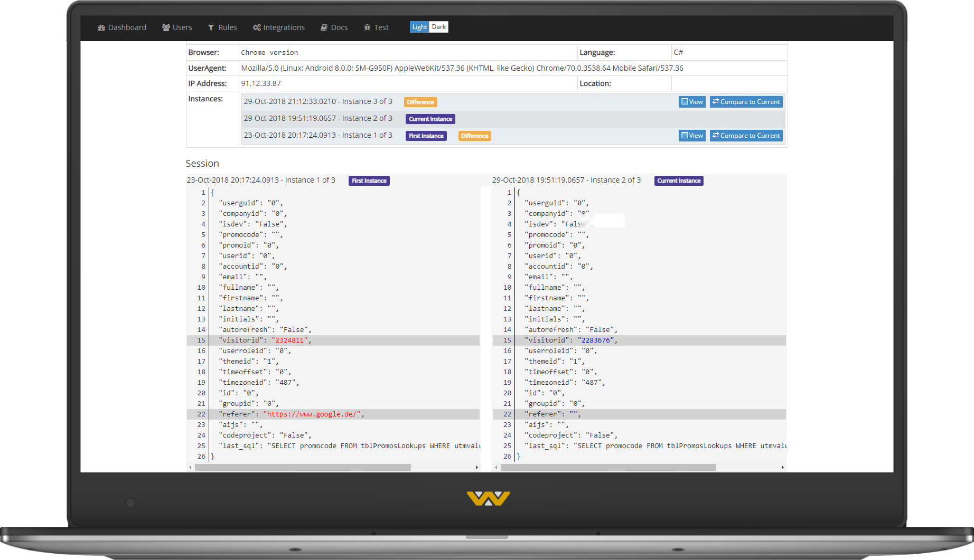Click the Difference badge on Instance 3
Image resolution: width=974 pixels, height=560 pixels.
tap(420, 102)
